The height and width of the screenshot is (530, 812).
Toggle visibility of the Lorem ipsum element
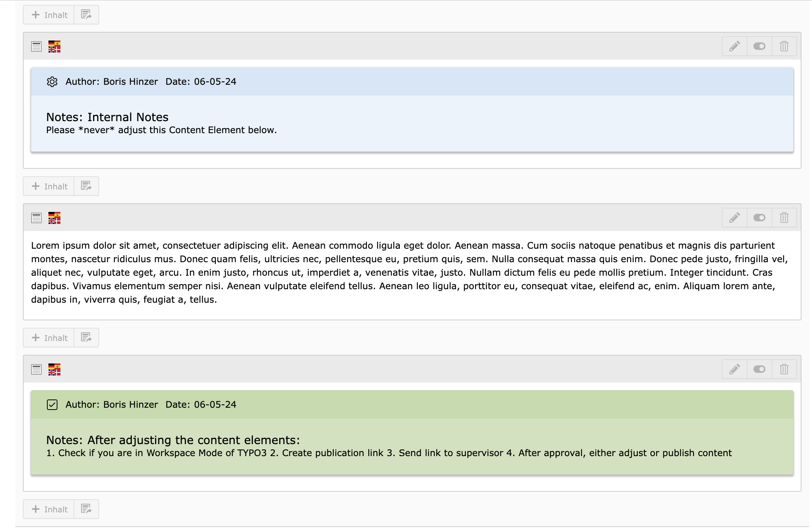click(759, 217)
